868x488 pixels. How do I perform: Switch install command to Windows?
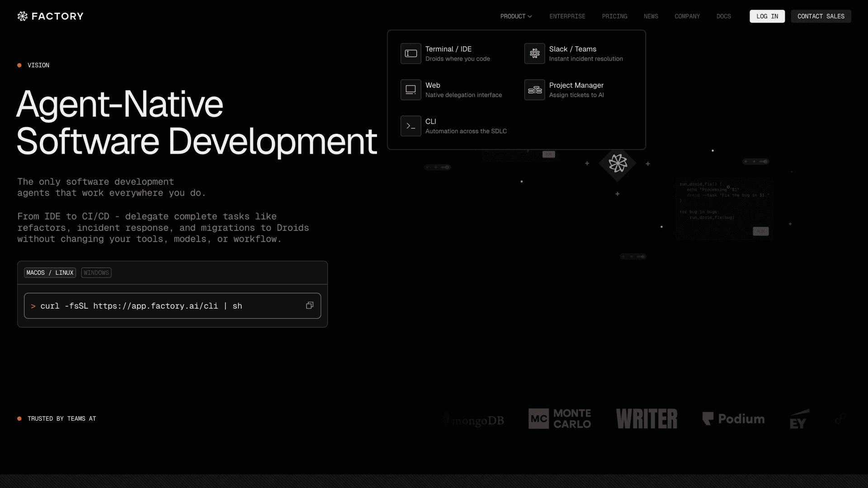click(x=96, y=272)
